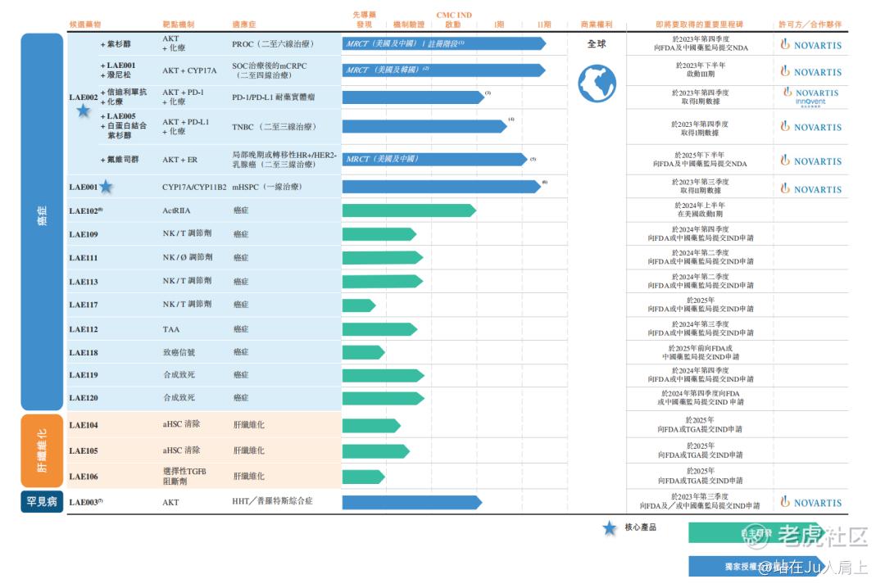
Task: Click the Novartis logo in the PROC row
Action: point(811,44)
